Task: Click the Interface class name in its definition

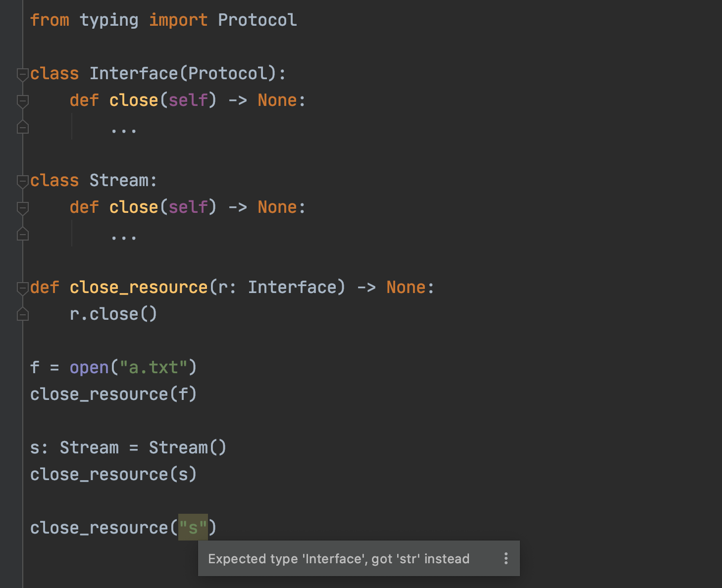Action: pyautogui.click(x=133, y=74)
